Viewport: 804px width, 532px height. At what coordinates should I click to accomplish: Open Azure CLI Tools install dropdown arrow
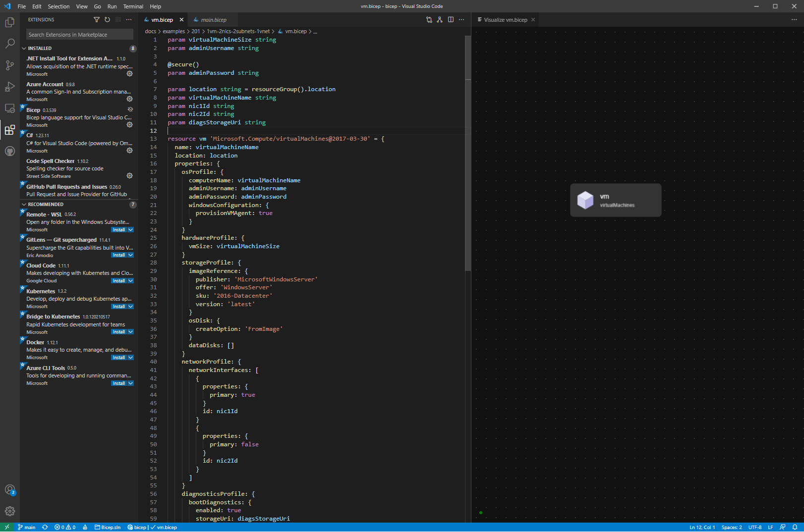(x=131, y=383)
